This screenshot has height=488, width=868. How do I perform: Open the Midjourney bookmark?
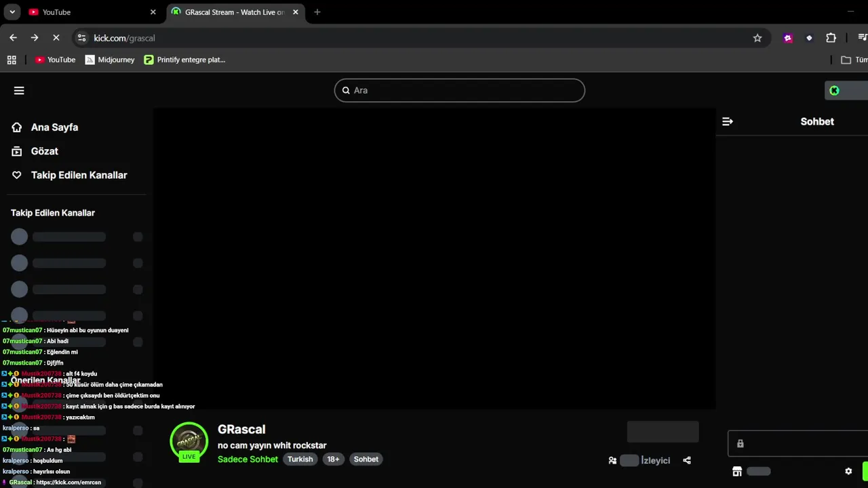pos(110,60)
